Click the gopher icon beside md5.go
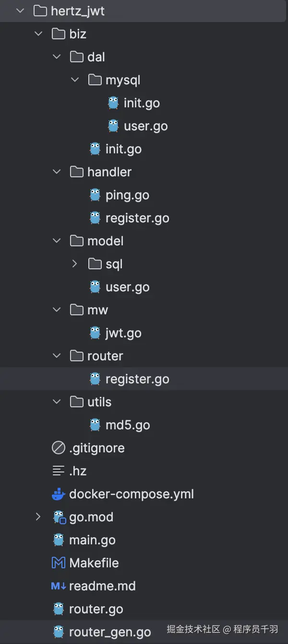This screenshot has width=288, height=644. coord(95,425)
